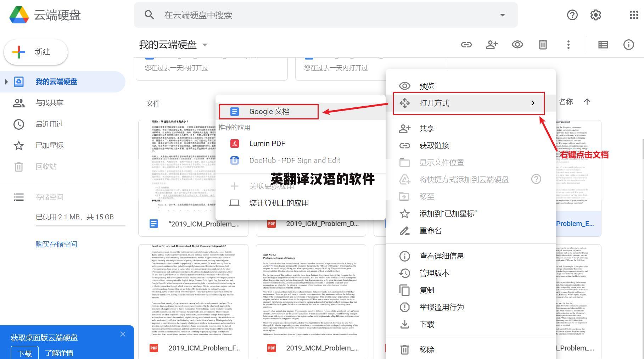
Task: Switch to list layout view icon
Action: pyautogui.click(x=603, y=45)
